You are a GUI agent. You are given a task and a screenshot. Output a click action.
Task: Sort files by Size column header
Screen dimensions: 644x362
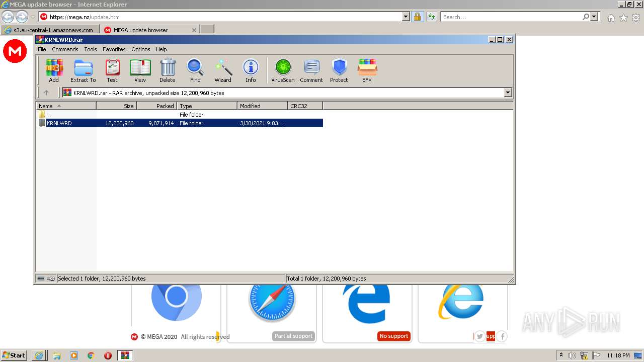pos(117,106)
